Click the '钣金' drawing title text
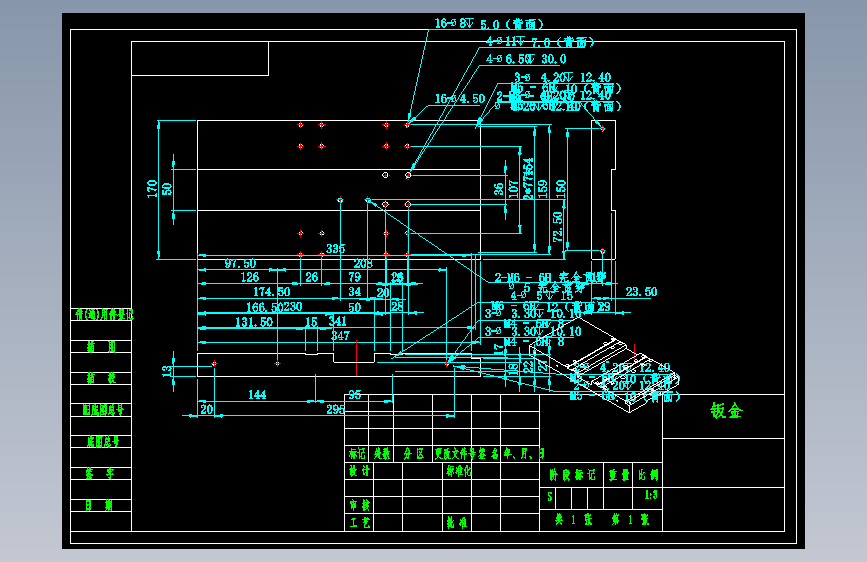The width and height of the screenshot is (867, 562). 726,410
